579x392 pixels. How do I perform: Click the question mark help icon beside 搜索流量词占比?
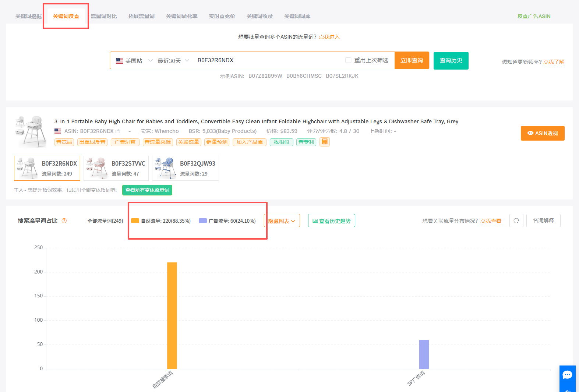(64, 221)
